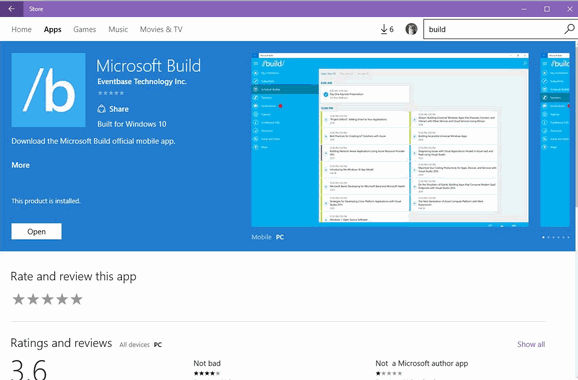Select the first screenshot pager dot

click(x=543, y=237)
